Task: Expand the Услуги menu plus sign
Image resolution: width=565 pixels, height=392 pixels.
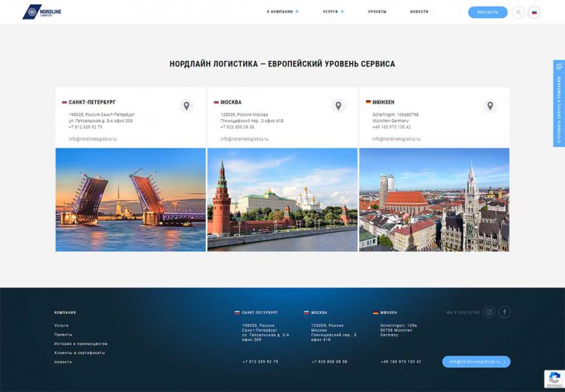Action: click(x=342, y=12)
